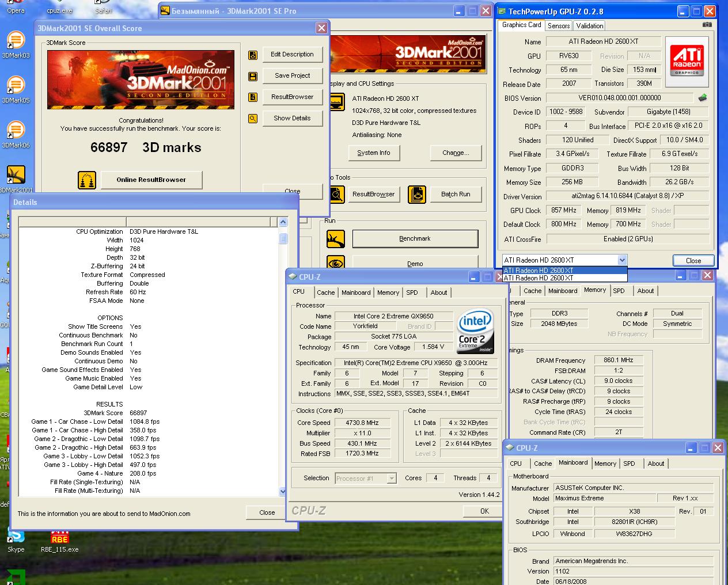Open the Cache tab in front CPU-Z window
728x585 pixels.
325,292
